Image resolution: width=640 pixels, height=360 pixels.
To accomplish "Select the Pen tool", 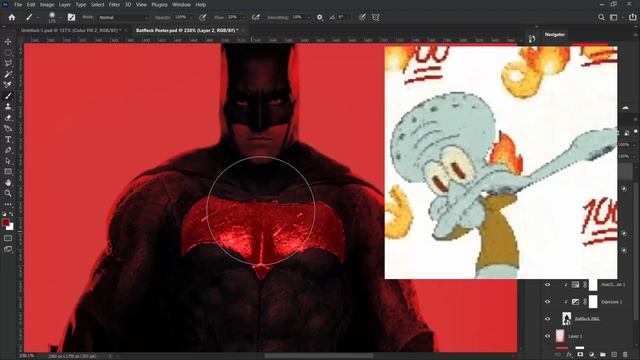I will tap(8, 150).
